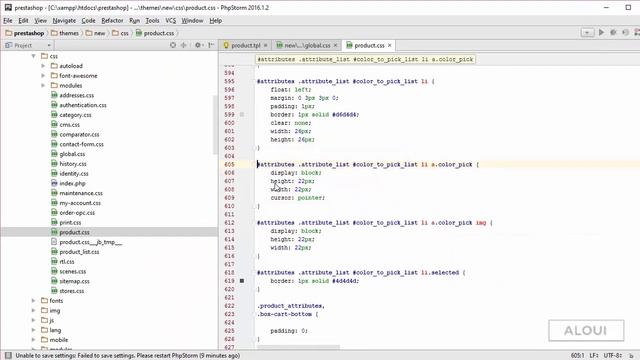Viewport: 640px width, 360px height.
Task: Expand the mobile folder
Action: point(33,340)
